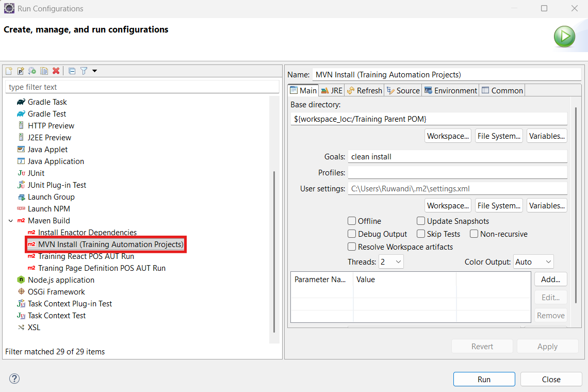
Task: Click File System button under User settings
Action: tap(499, 206)
